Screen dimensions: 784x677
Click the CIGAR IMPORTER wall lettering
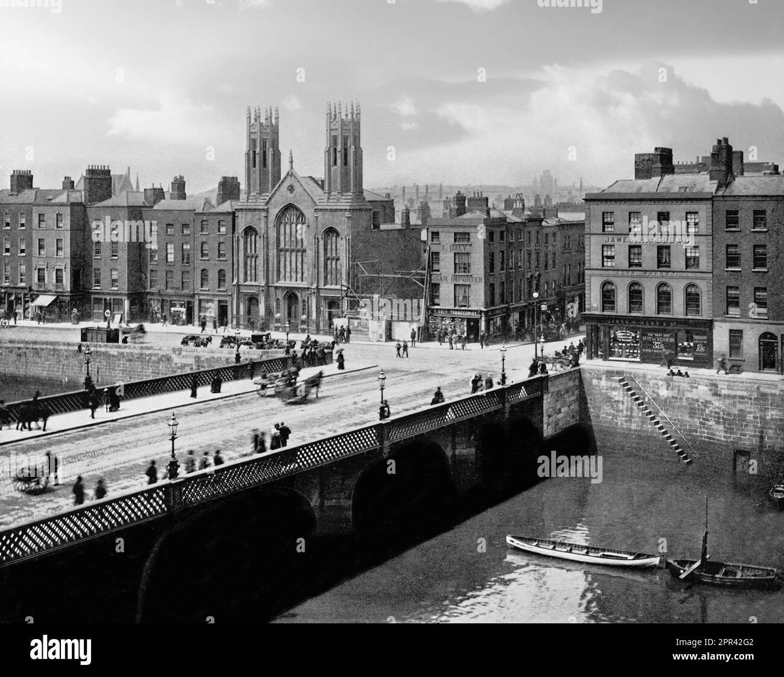pos(456,279)
